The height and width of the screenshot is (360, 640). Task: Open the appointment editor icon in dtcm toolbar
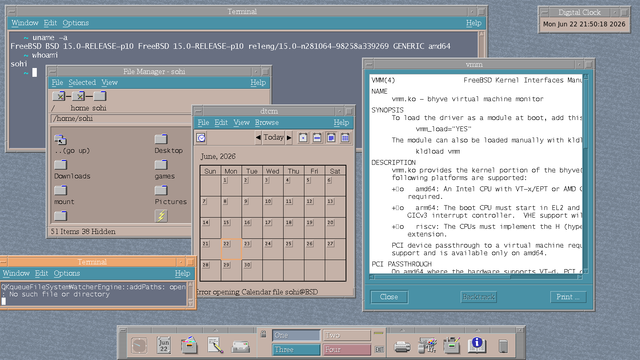201,138
